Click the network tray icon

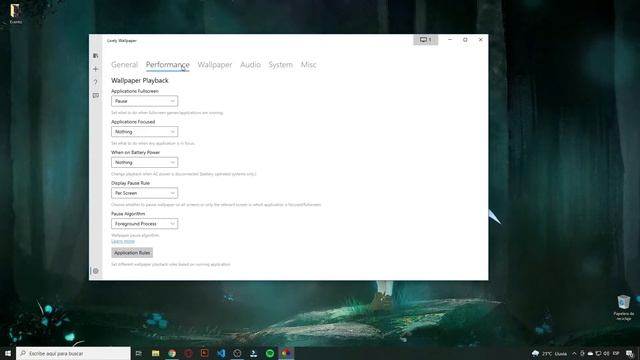coord(598,353)
